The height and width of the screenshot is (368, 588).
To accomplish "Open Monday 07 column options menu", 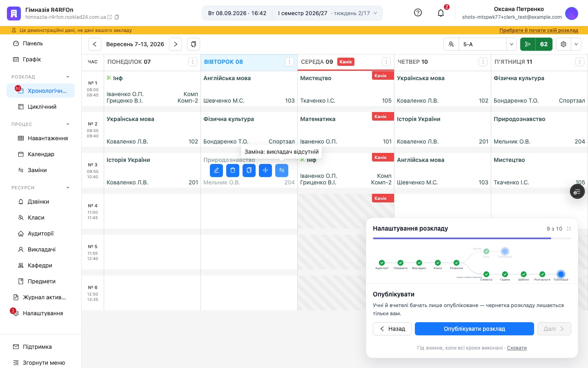I will tap(193, 62).
